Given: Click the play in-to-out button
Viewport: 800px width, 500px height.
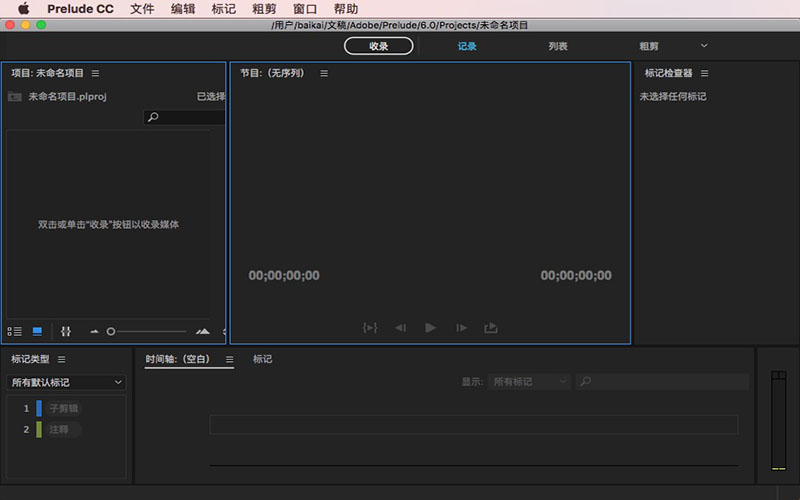Looking at the screenshot, I should (370, 328).
